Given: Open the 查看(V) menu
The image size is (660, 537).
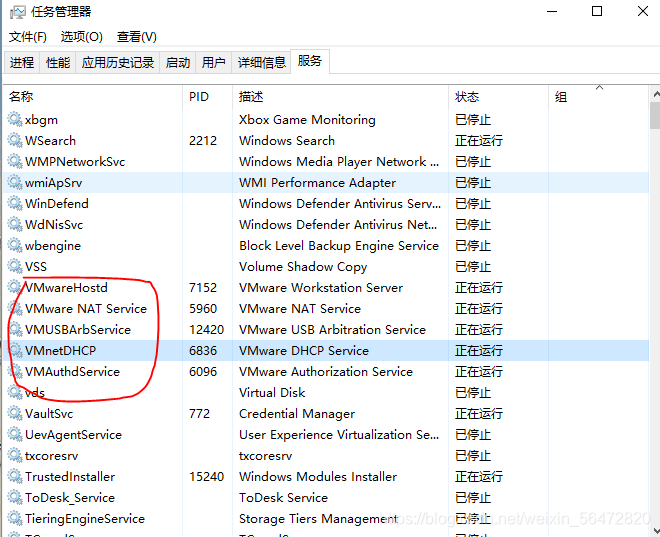Looking at the screenshot, I should point(137,37).
